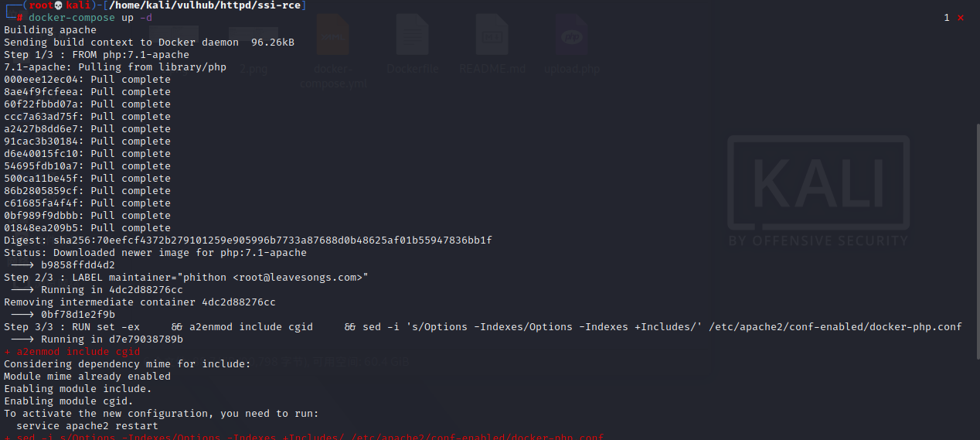Click 'Considering dependency mime for include:' line
Image resolution: width=980 pixels, height=440 pixels.
tap(128, 364)
